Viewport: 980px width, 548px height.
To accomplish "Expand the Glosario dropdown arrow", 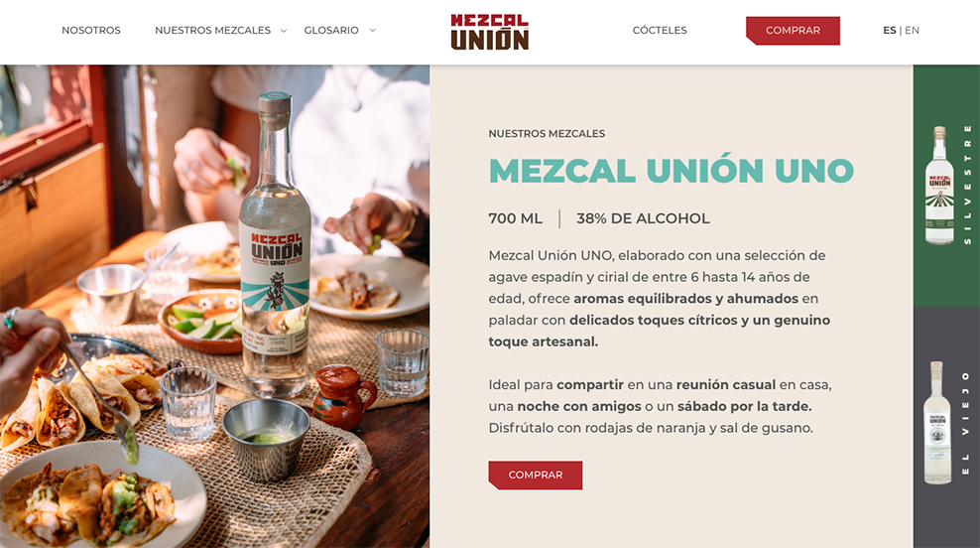I will [373, 30].
